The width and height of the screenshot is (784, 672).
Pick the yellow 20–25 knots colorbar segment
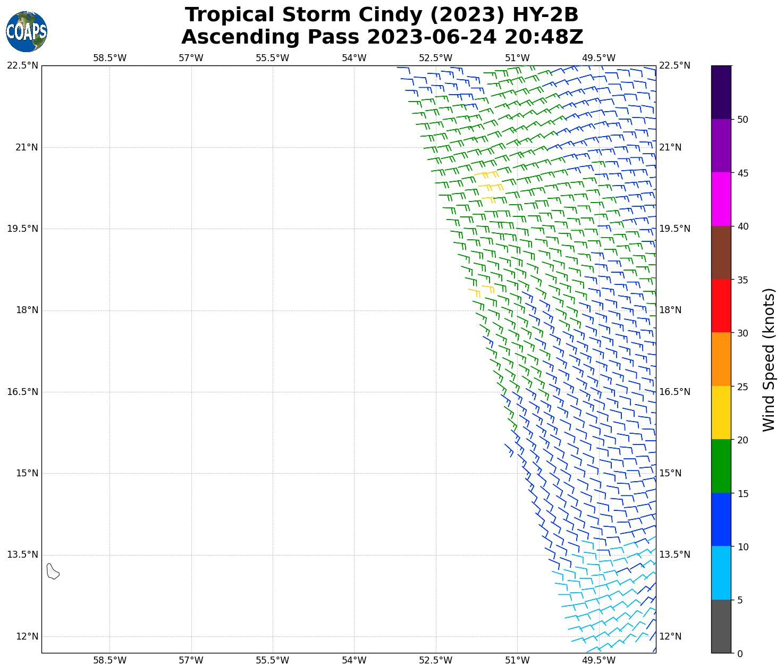point(721,413)
